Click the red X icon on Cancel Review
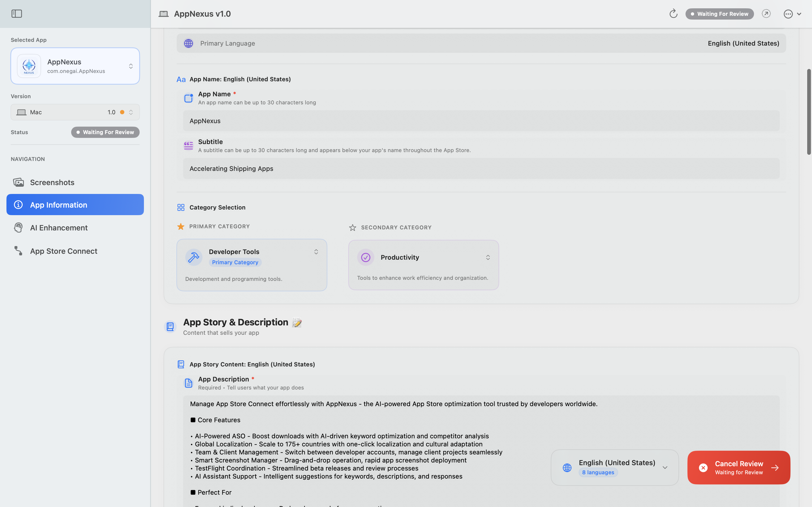 pos(703,468)
